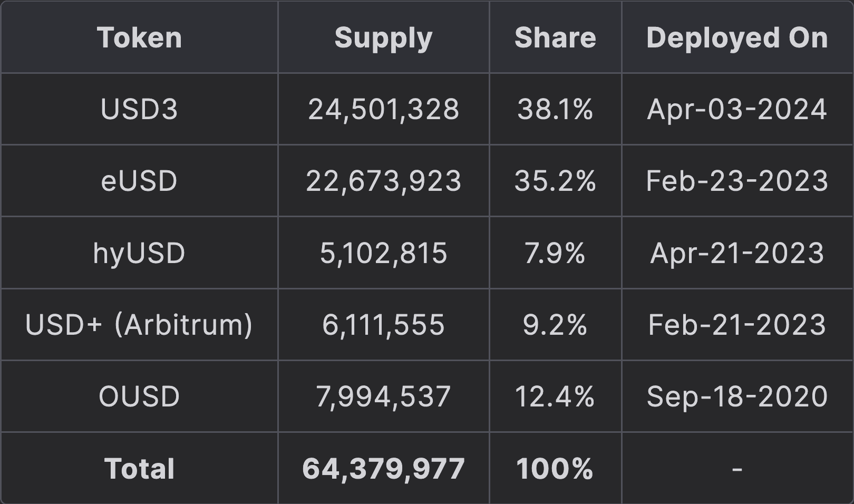The image size is (854, 504).
Task: Select the eUSD token cell
Action: tap(139, 181)
